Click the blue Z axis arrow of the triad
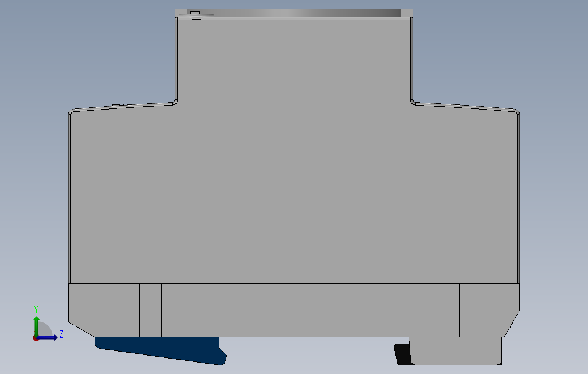This screenshot has height=374, width=588. coord(47,338)
